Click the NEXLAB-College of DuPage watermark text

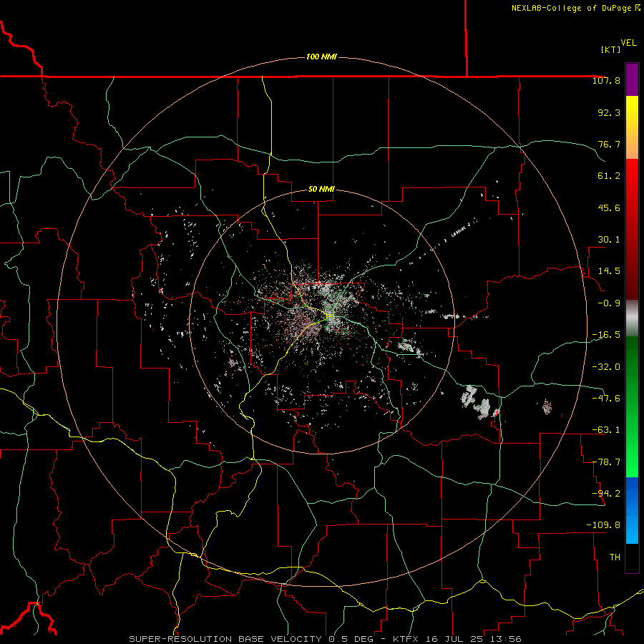(x=575, y=8)
